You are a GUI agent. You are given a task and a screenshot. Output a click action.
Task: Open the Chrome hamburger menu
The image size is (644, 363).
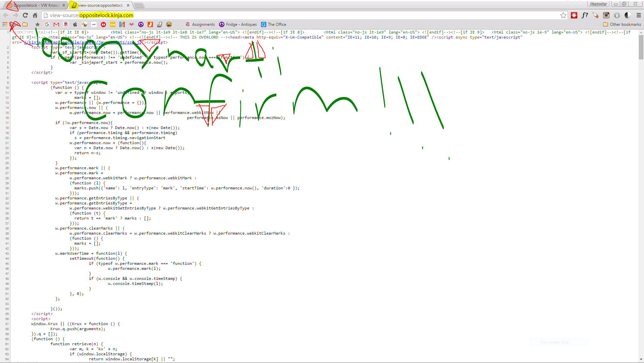click(x=639, y=15)
